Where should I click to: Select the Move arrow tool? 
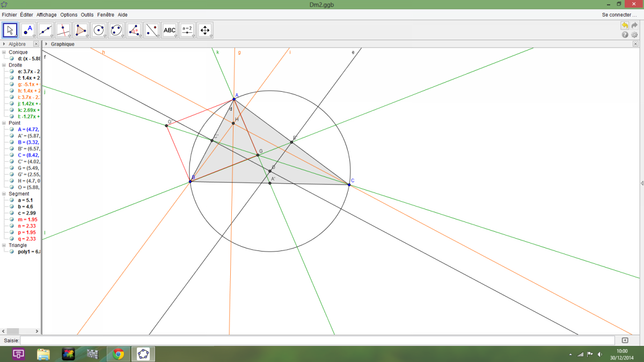pos(10,30)
